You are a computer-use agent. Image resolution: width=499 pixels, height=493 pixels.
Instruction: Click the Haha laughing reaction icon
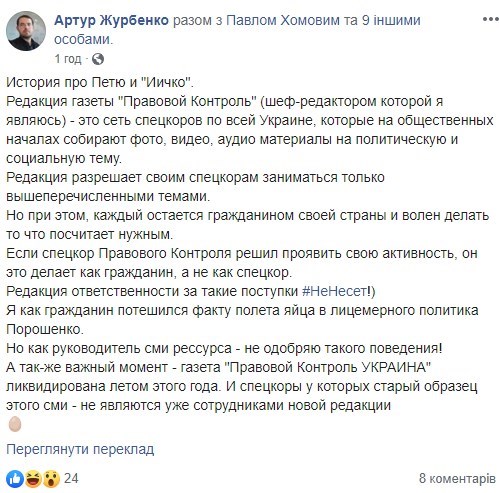pyautogui.click(x=33, y=479)
